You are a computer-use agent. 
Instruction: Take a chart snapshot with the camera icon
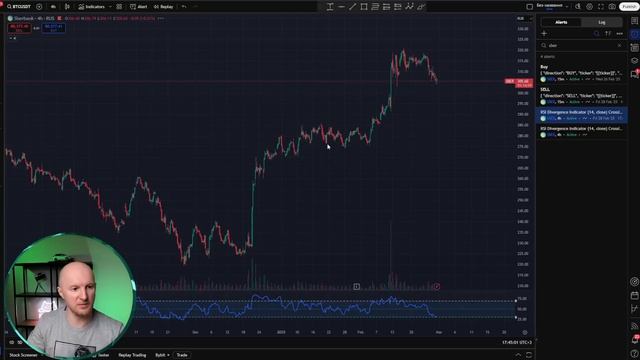612,7
